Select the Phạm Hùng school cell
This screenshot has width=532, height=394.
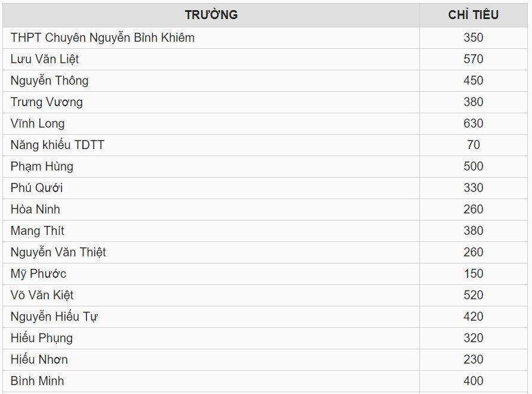(x=42, y=166)
